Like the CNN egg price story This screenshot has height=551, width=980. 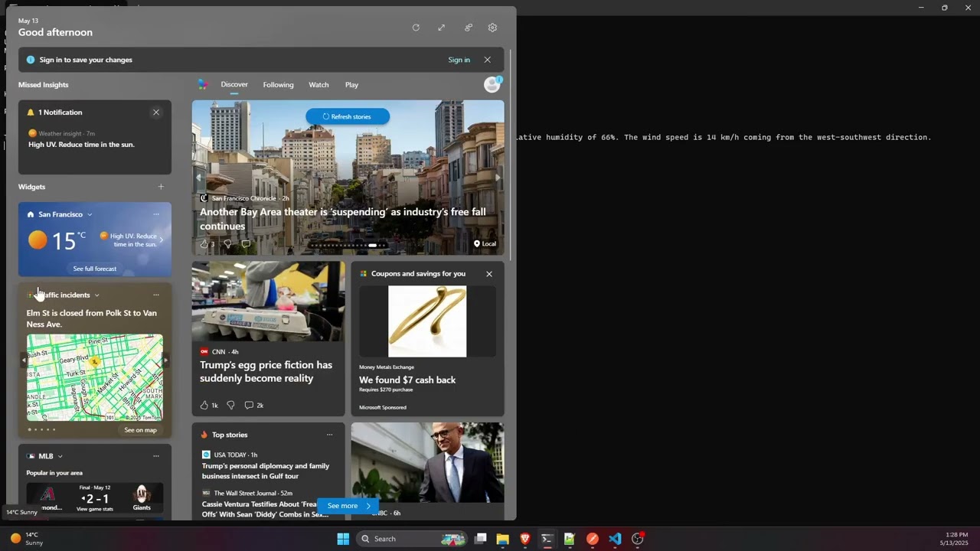208,405
